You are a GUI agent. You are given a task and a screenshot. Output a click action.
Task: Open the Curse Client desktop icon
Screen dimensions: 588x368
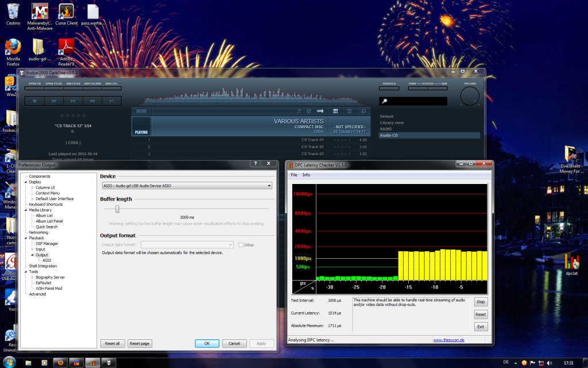[67, 14]
